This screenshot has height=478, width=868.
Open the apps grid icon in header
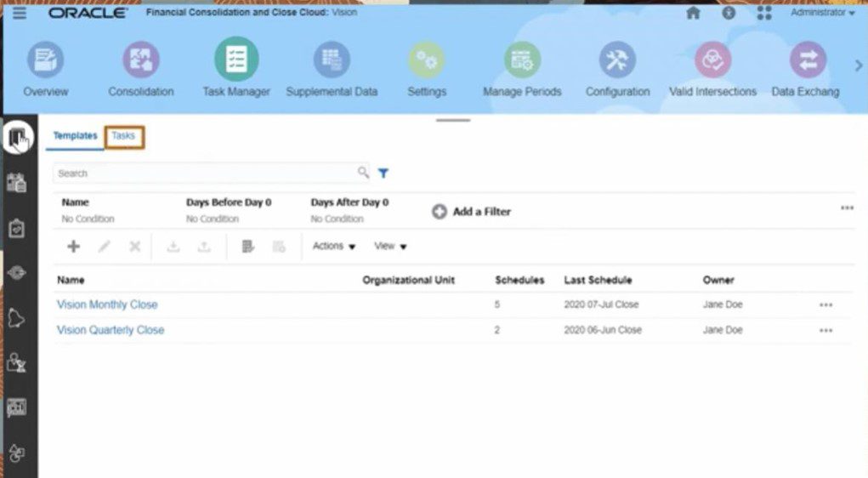click(x=764, y=12)
